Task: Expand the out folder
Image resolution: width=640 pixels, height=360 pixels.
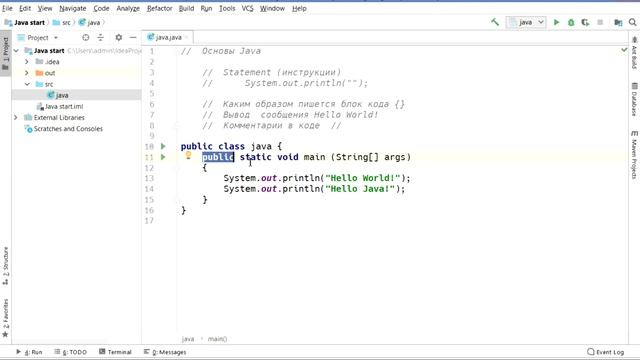Action: click(x=27, y=73)
